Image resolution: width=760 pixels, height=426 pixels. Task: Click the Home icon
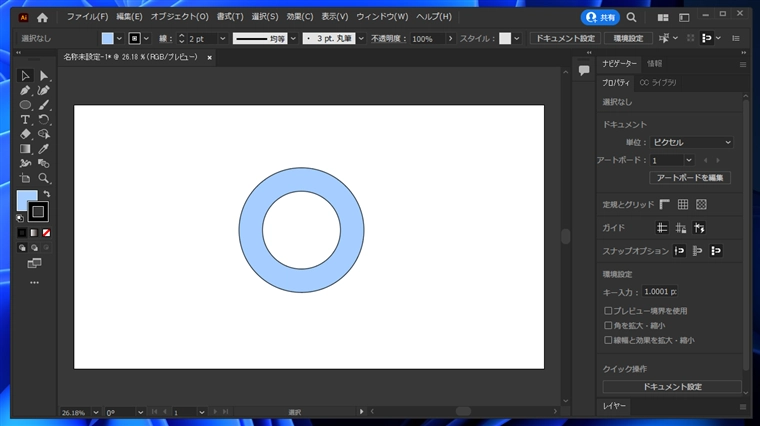pyautogui.click(x=43, y=18)
